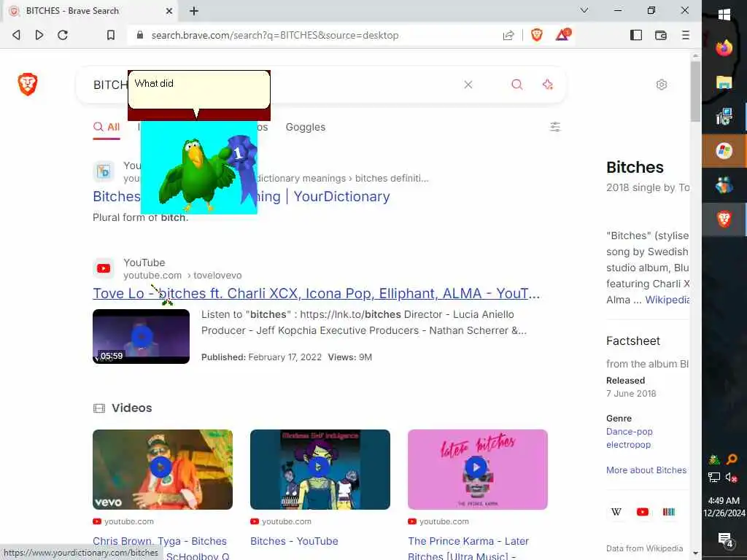The width and height of the screenshot is (747, 560).
Task: Open the Bitches - YouTube video link
Action: 294,542
